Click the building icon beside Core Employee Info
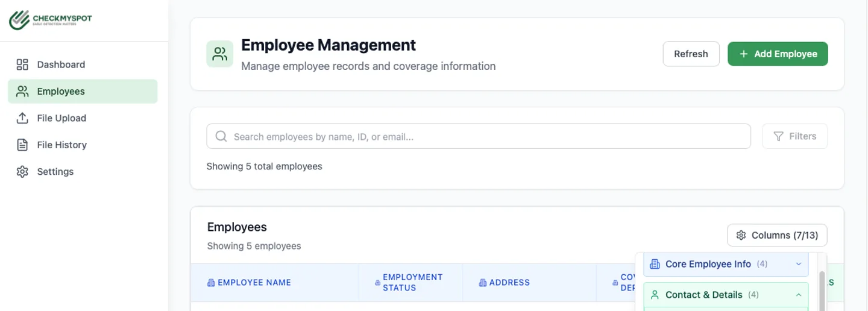The image size is (868, 311). [655, 264]
